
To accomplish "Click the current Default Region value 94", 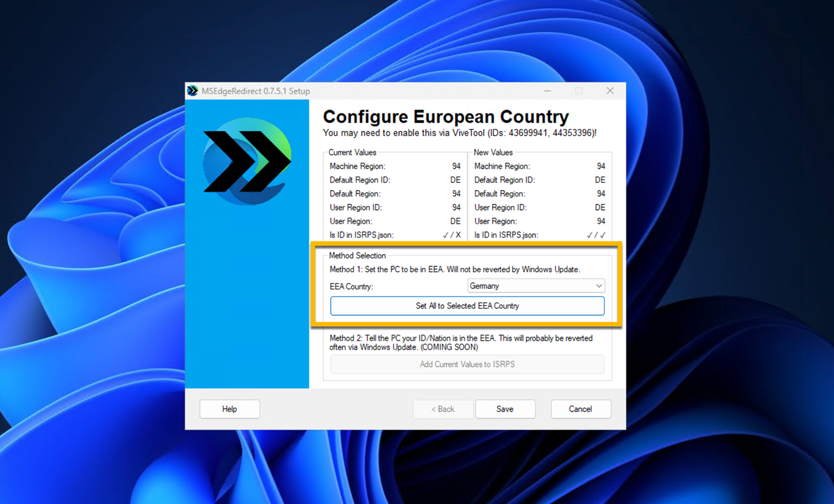I will 456,194.
